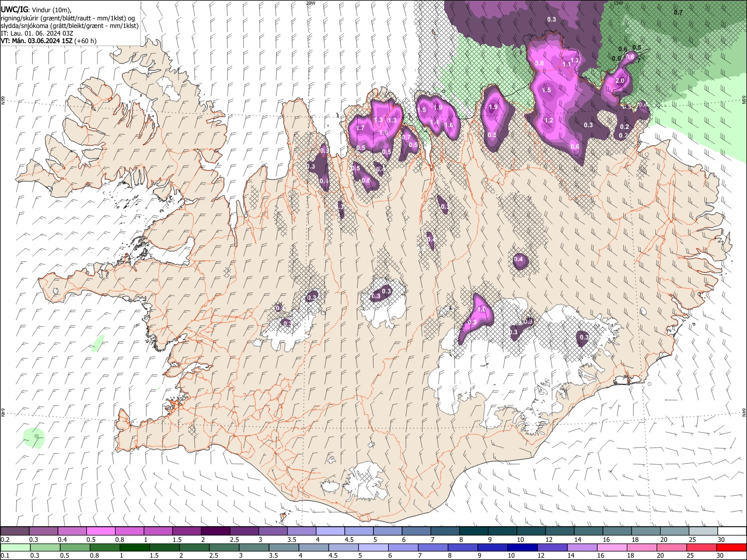Screen dimensions: 747x560
Task: Click the '1.1' value in the northeast snow band
Action: click(567, 64)
